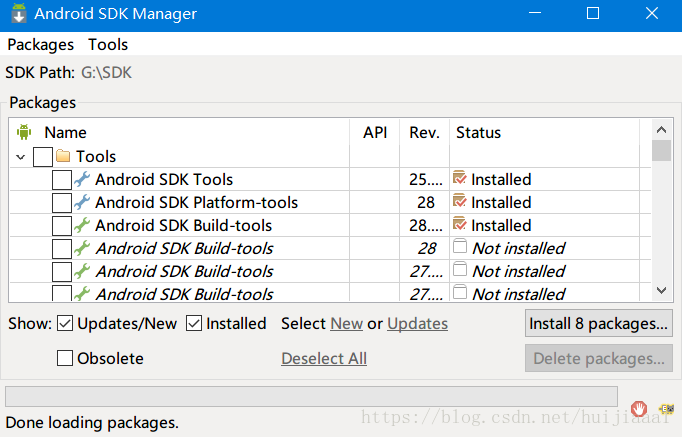Click the SDK Manager title bar icon
The height and width of the screenshot is (437, 682).
pyautogui.click(x=18, y=13)
